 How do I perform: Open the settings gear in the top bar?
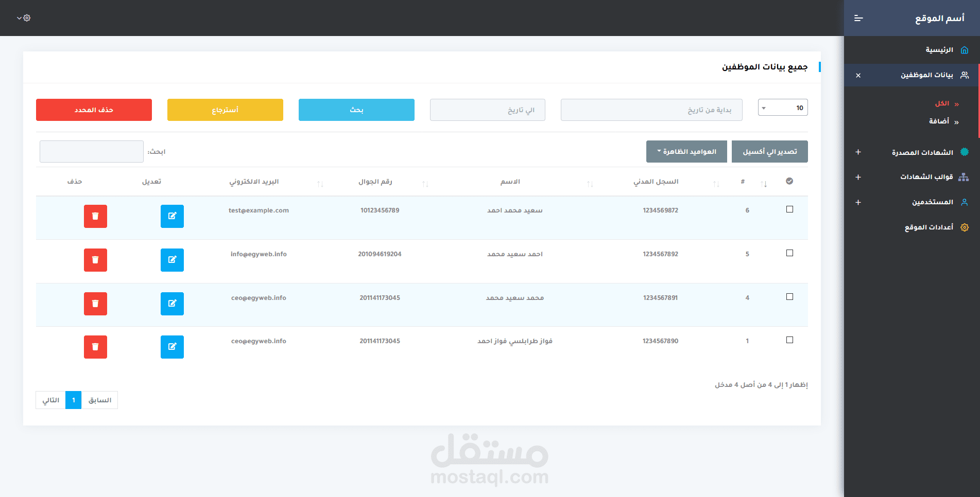(27, 18)
